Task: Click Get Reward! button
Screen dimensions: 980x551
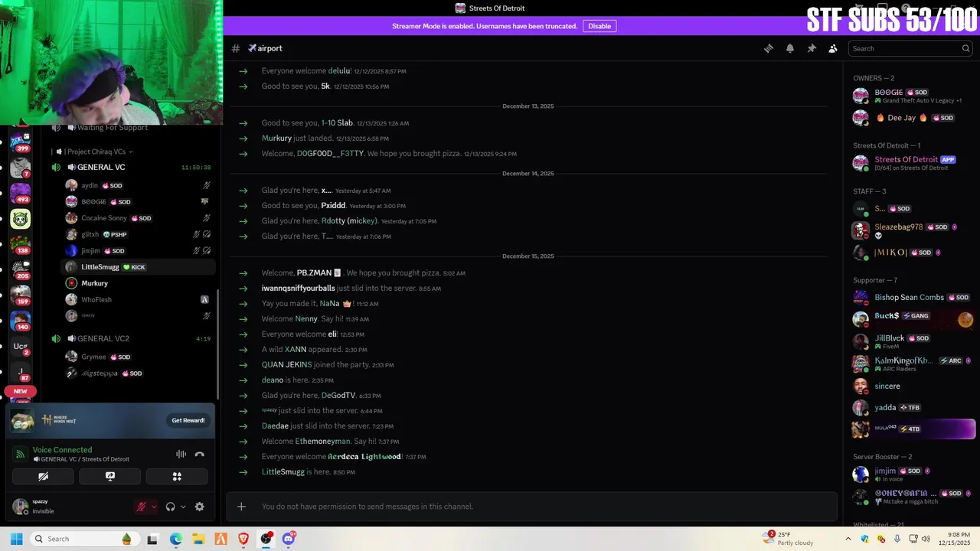Action: tap(188, 420)
